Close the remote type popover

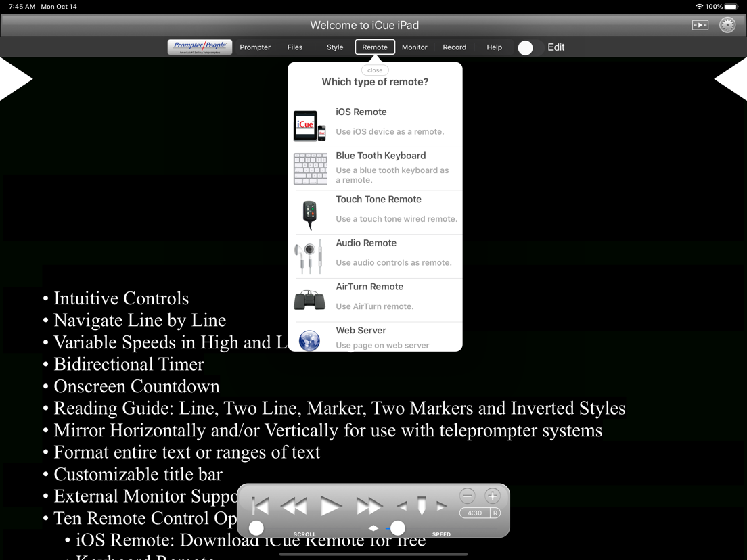tap(375, 70)
